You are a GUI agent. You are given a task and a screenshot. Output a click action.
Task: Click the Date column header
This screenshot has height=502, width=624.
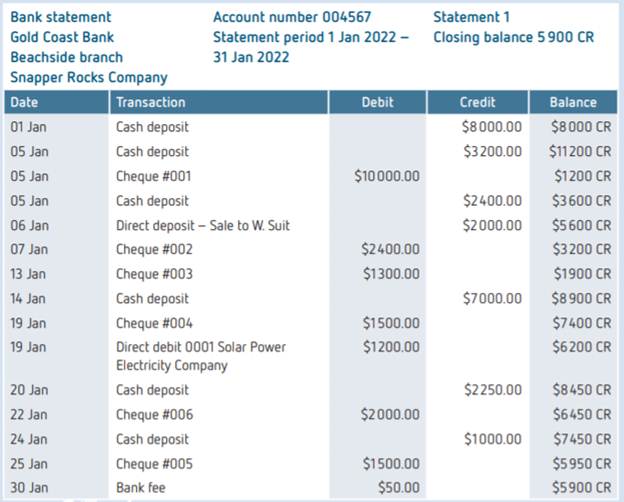coord(25,102)
